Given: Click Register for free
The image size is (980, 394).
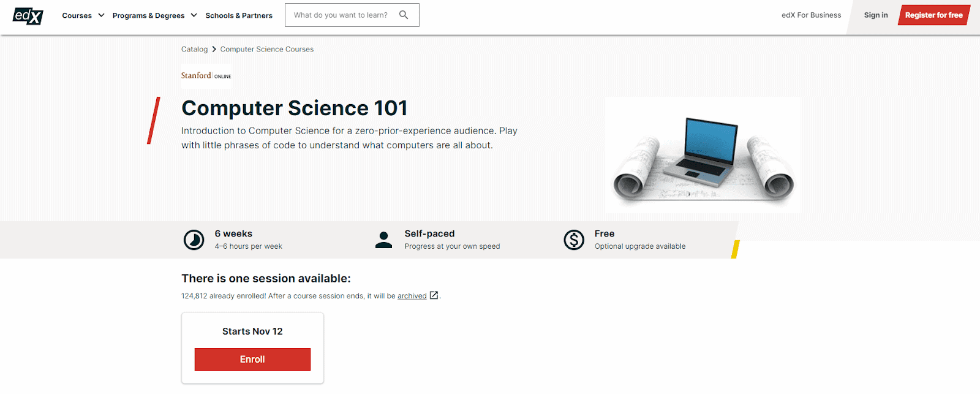Looking at the screenshot, I should [933, 15].
